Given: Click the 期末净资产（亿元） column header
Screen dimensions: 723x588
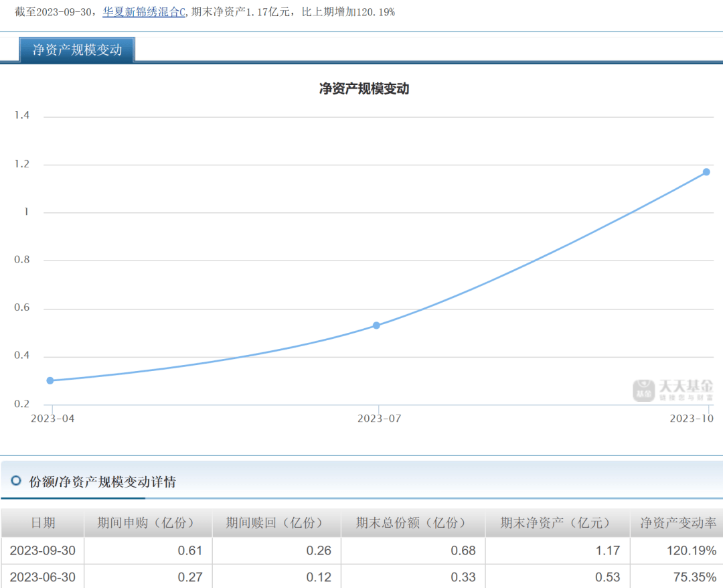Looking at the screenshot, I should [x=557, y=523].
